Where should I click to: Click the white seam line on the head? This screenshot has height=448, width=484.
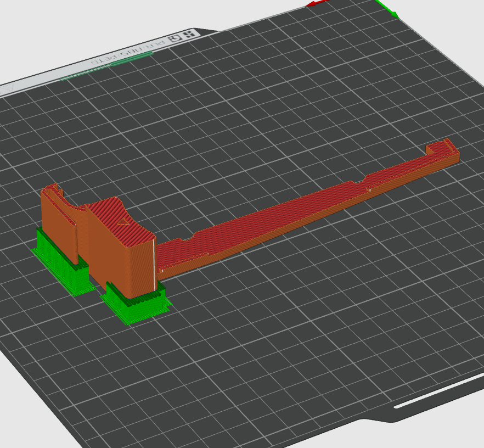[x=154, y=265]
